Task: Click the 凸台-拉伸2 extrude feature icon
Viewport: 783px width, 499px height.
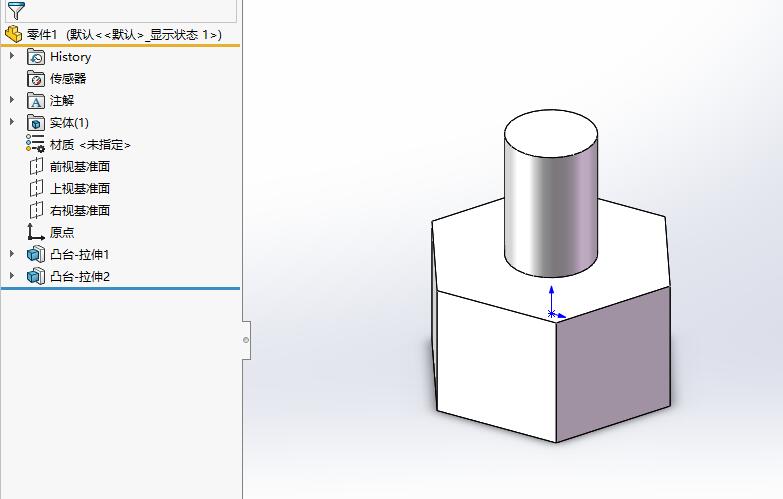Action: [36, 276]
